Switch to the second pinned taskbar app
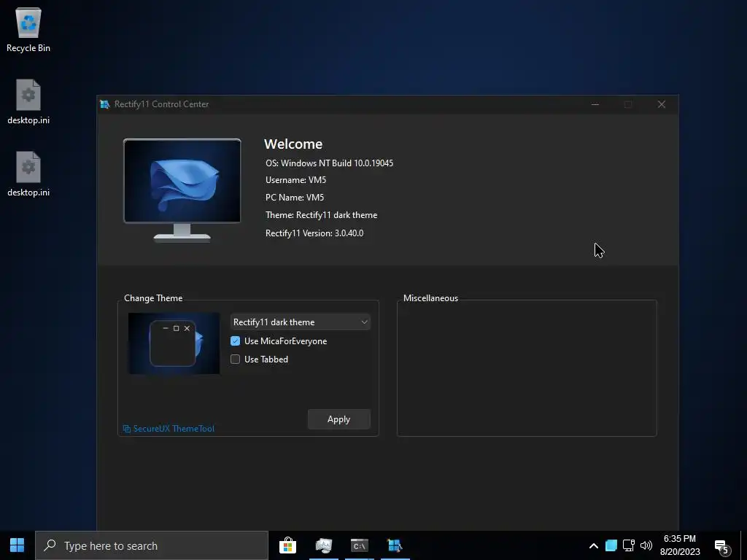 324,545
